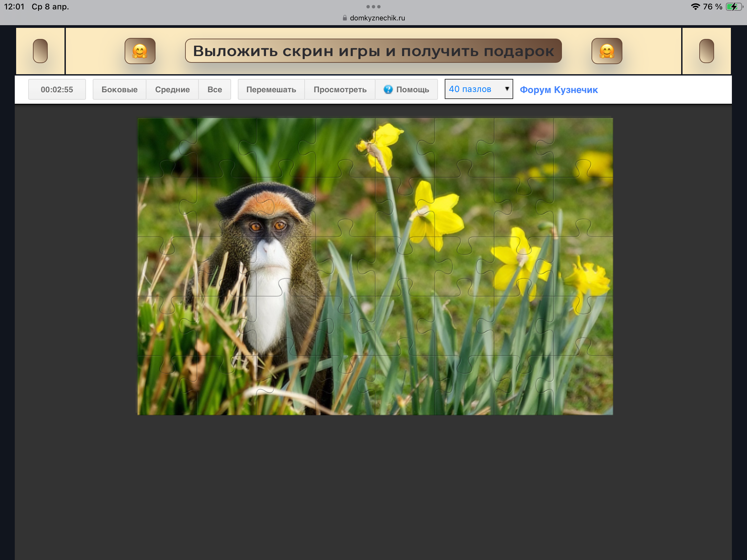Show all pieces with Все
747x560 pixels.
214,89
